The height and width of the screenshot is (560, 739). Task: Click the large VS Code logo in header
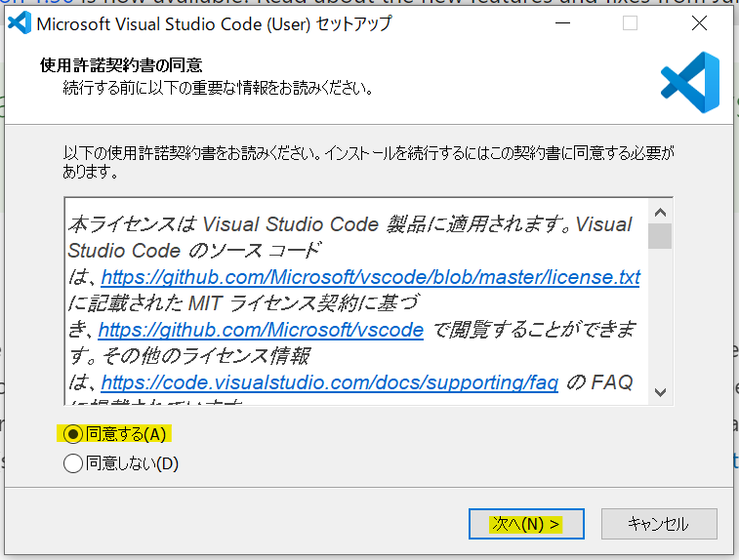click(690, 82)
